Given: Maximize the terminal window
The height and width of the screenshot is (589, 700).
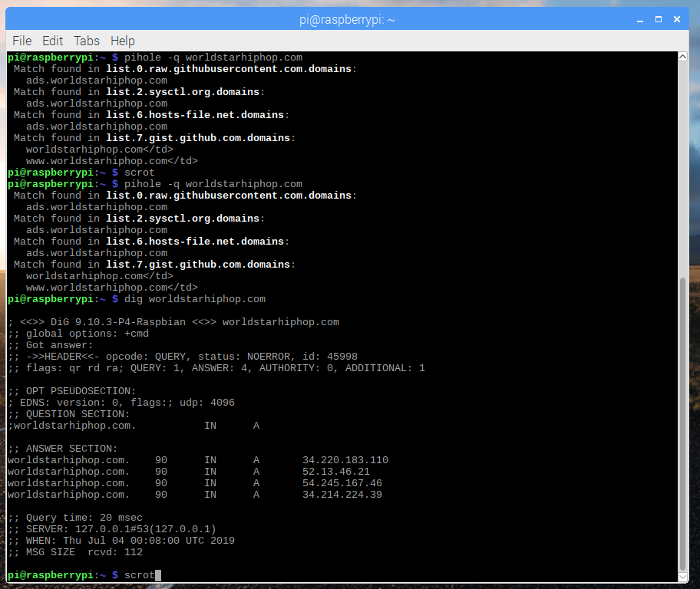Looking at the screenshot, I should [659, 19].
